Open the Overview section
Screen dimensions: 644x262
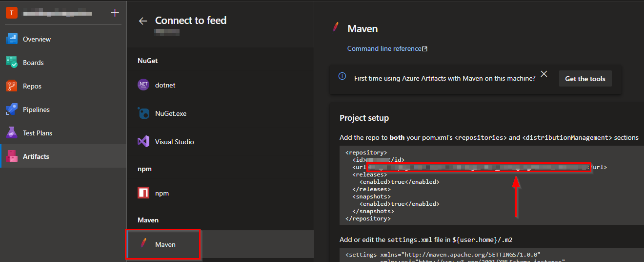[x=37, y=39]
